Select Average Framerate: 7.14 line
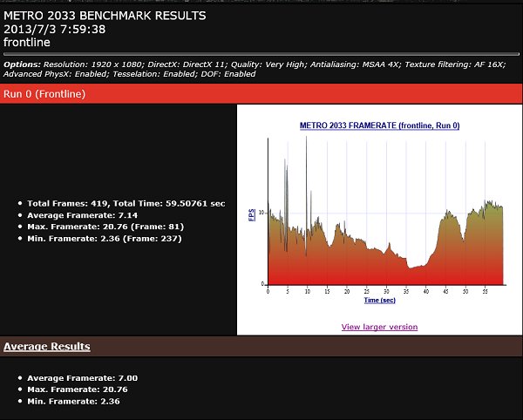The width and height of the screenshot is (523, 420). click(83, 215)
